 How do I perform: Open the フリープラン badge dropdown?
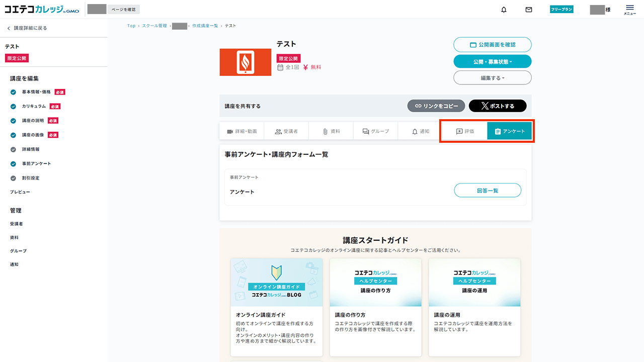pos(561,9)
